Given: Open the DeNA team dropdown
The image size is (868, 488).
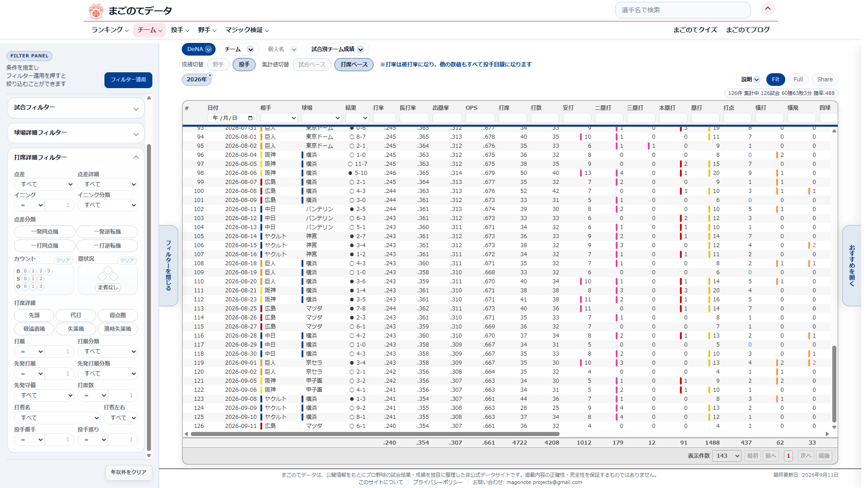Looking at the screenshot, I should tap(199, 49).
